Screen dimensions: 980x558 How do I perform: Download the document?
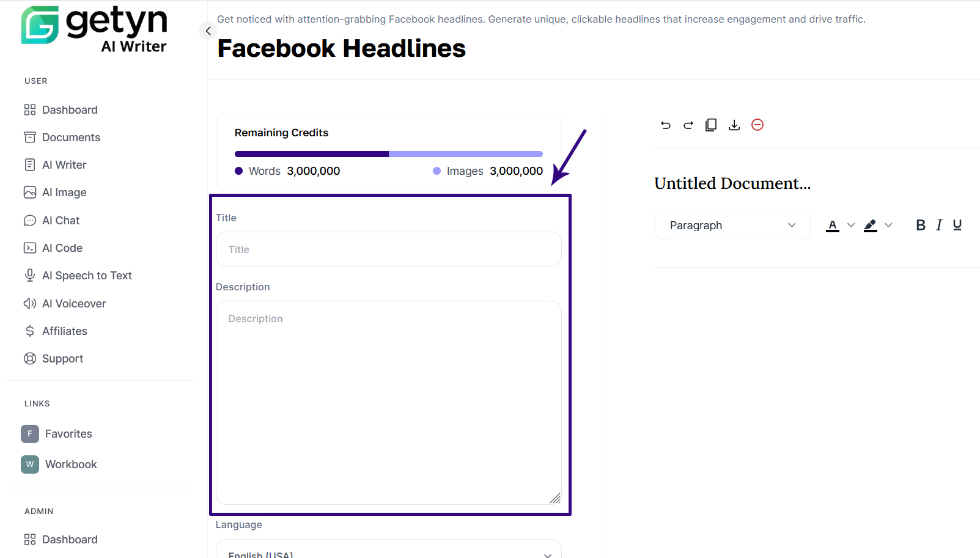tap(734, 125)
